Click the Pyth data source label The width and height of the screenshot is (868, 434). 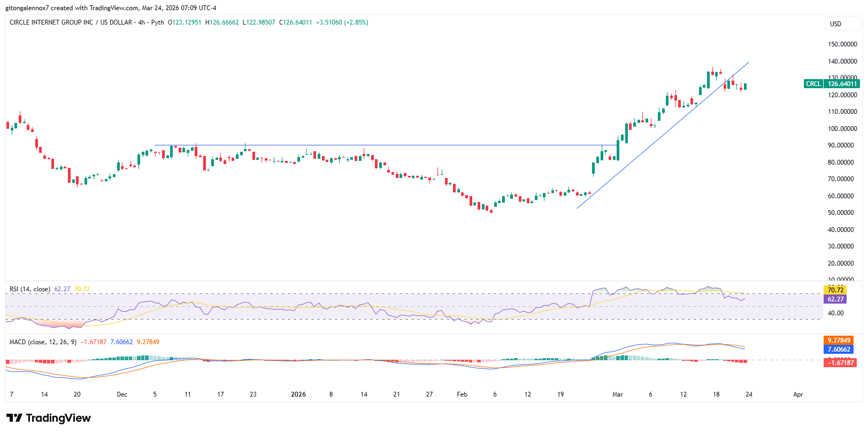[158, 22]
